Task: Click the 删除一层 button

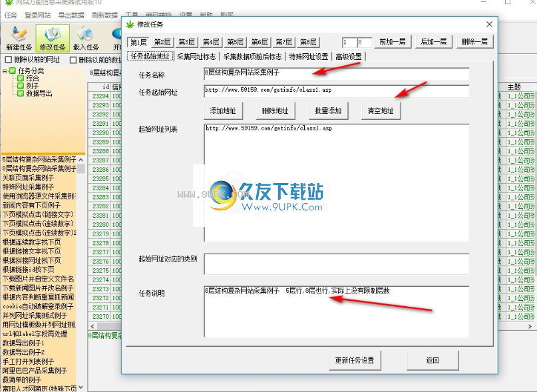Action: click(x=474, y=41)
